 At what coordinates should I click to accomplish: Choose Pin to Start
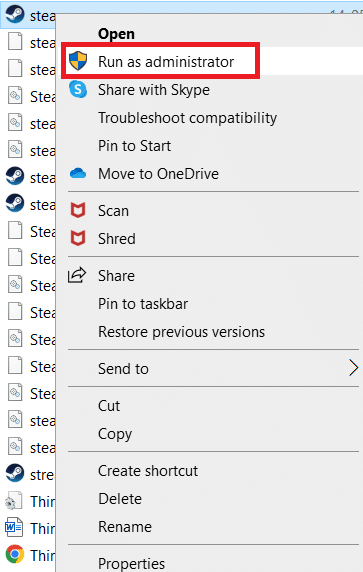click(x=134, y=146)
